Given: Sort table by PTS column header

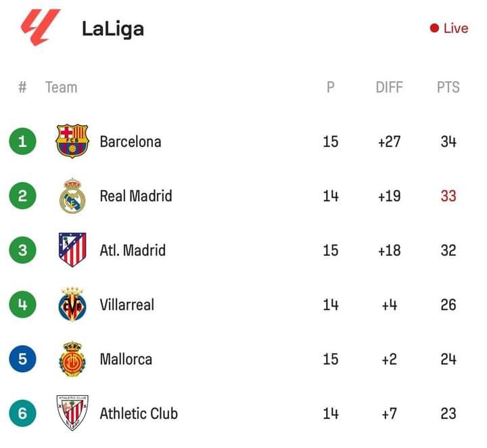Looking at the screenshot, I should click(448, 87).
